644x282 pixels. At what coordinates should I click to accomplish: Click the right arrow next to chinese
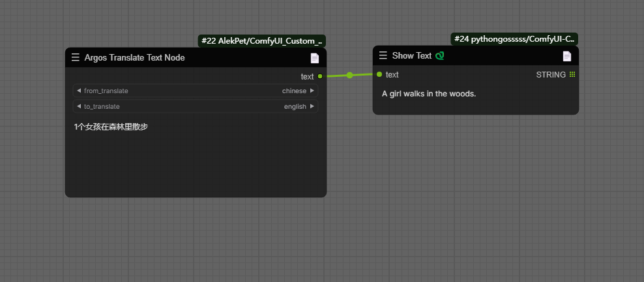point(312,91)
